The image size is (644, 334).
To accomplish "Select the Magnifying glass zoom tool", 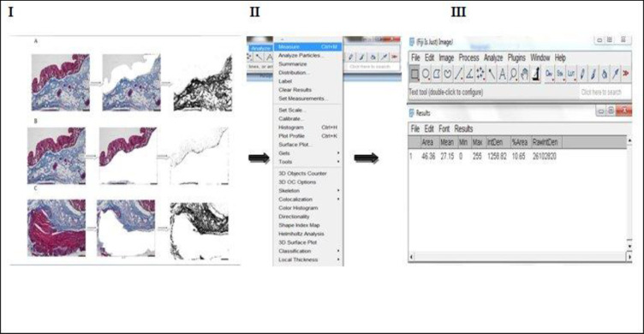I will click(513, 74).
